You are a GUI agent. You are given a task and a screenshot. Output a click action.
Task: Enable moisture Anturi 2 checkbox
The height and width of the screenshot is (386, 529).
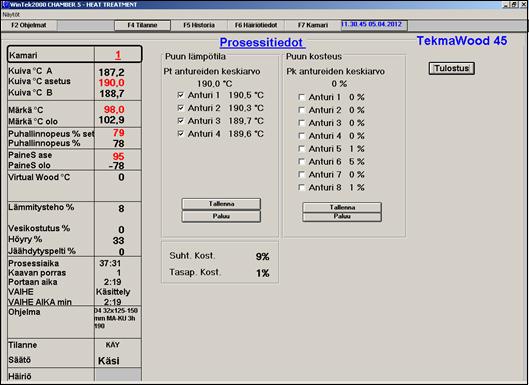(302, 110)
